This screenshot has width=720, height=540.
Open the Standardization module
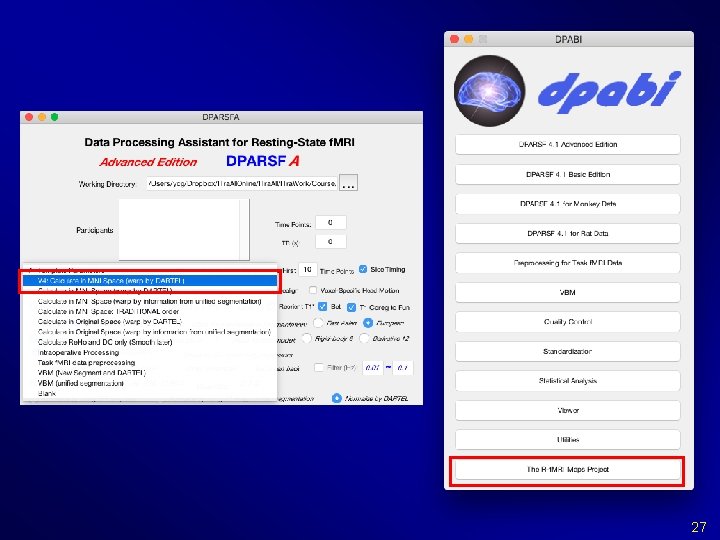tap(568, 351)
